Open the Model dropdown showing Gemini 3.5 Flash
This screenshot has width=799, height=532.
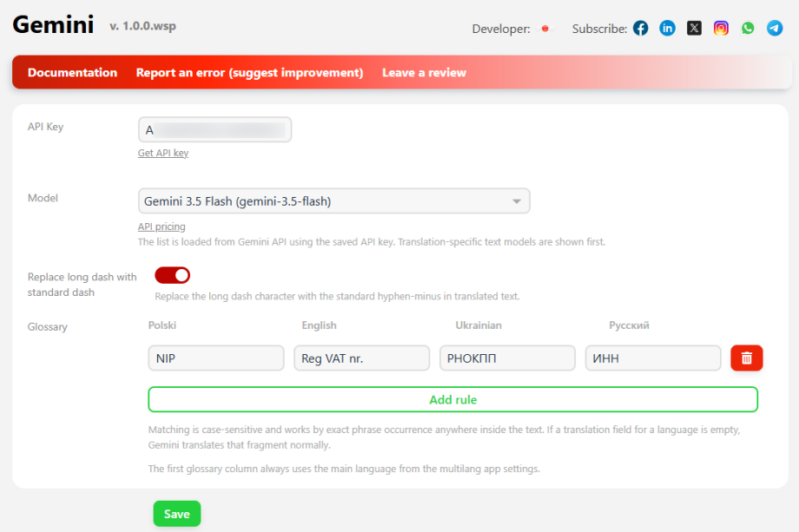click(x=333, y=201)
